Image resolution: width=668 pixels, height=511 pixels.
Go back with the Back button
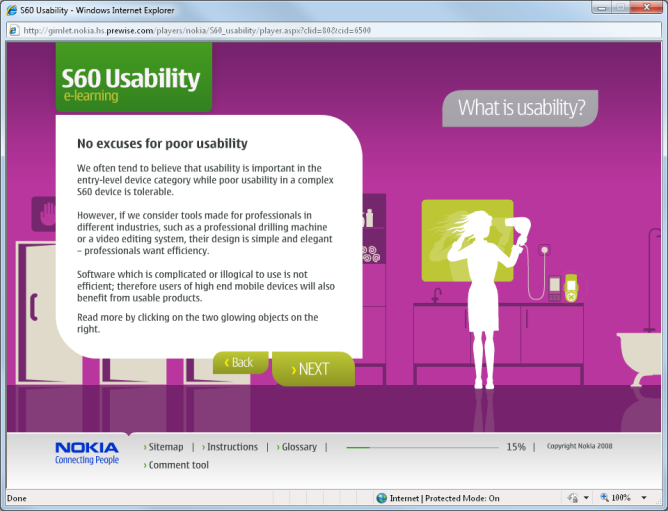click(241, 363)
